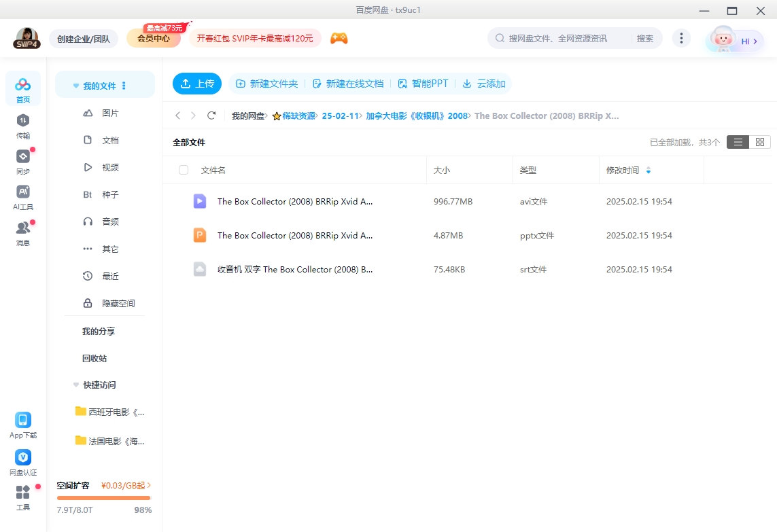Click the 上传 upload button
Image resolution: width=777 pixels, height=532 pixels.
coord(197,84)
